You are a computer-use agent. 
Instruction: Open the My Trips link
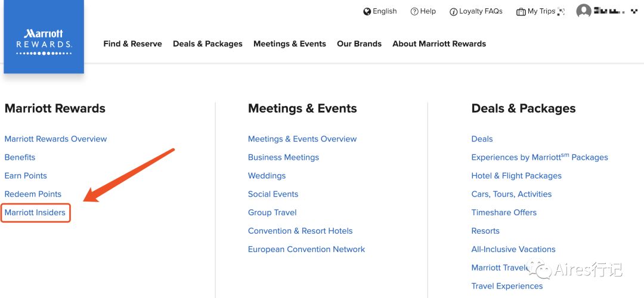[x=541, y=11]
